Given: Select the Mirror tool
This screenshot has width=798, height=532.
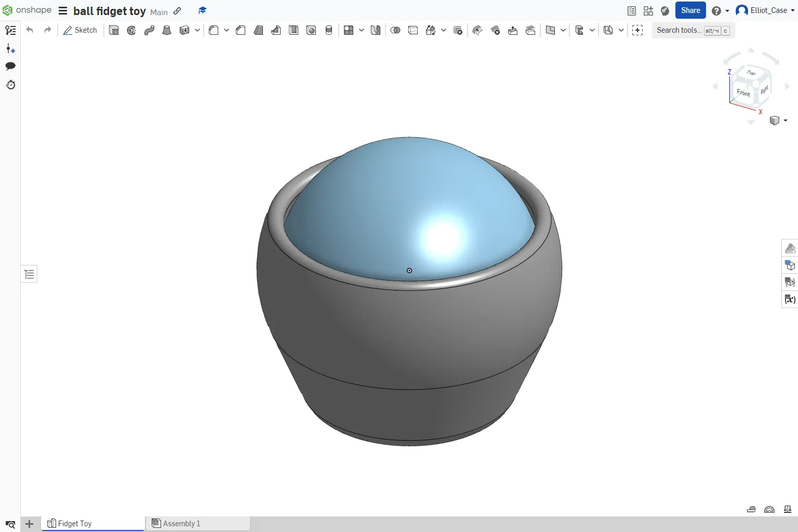Looking at the screenshot, I should [x=376, y=30].
